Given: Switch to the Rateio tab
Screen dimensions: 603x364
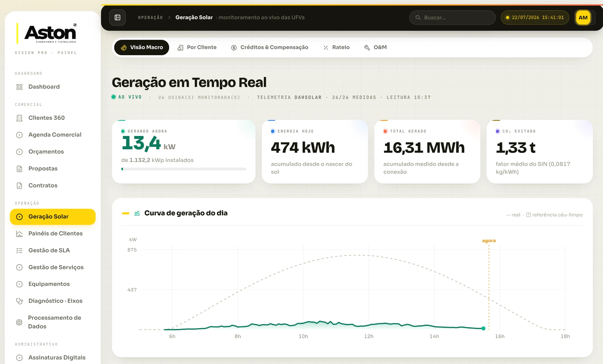Looking at the screenshot, I should coord(336,47).
